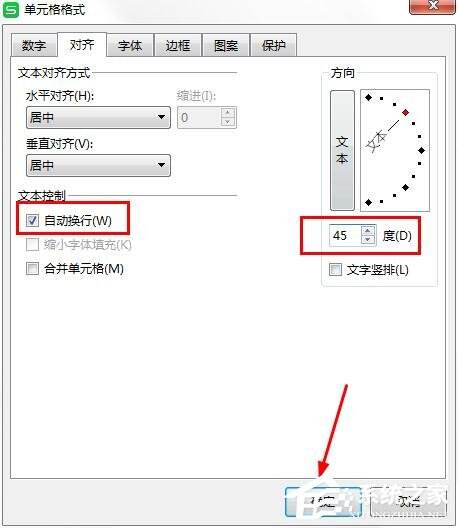Open the 水平对齐 horizontal alignment dropdown
The width and height of the screenshot is (458, 528).
click(x=98, y=118)
